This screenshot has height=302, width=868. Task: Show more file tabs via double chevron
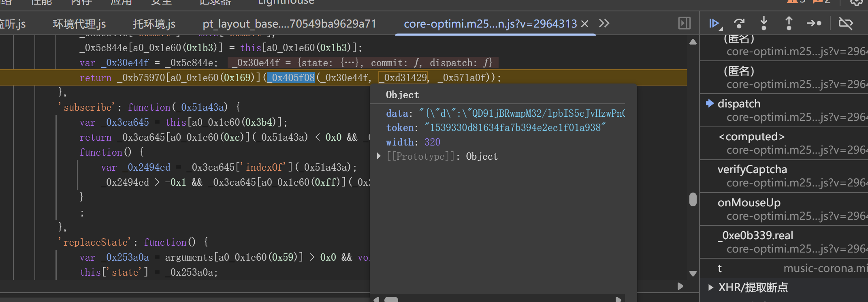(604, 23)
